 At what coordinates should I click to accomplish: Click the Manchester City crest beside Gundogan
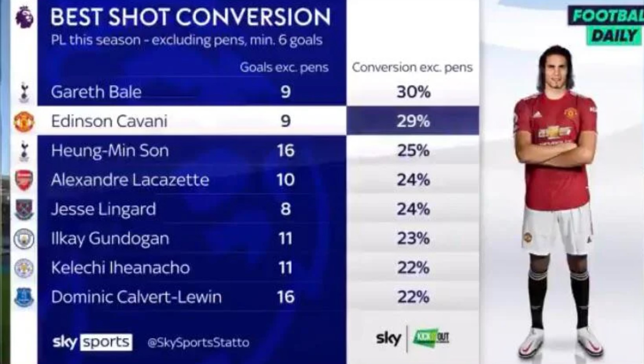[24, 238]
